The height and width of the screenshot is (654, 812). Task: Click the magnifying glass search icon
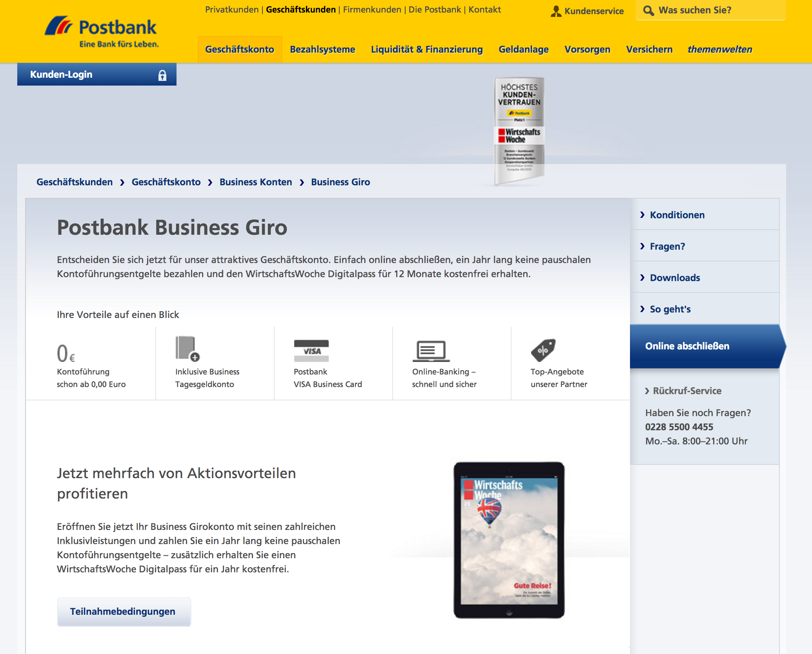[648, 11]
